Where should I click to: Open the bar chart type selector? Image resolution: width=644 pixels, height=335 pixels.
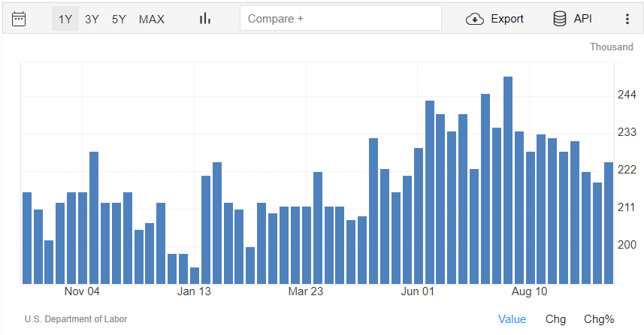[205, 19]
